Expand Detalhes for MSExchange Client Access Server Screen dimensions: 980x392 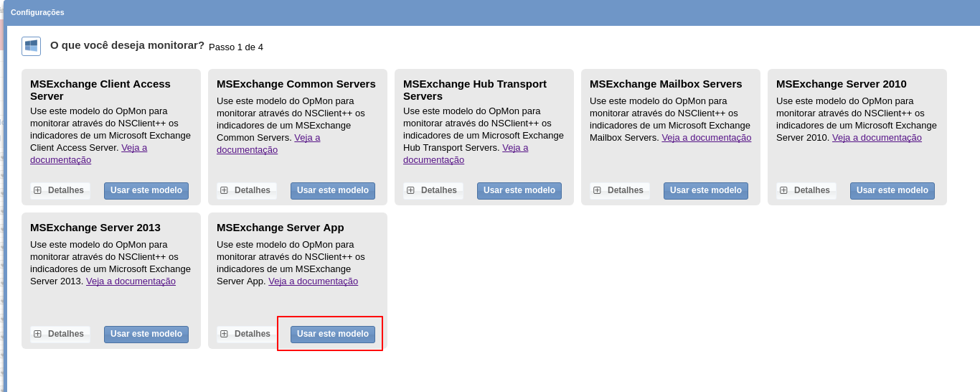tap(60, 190)
